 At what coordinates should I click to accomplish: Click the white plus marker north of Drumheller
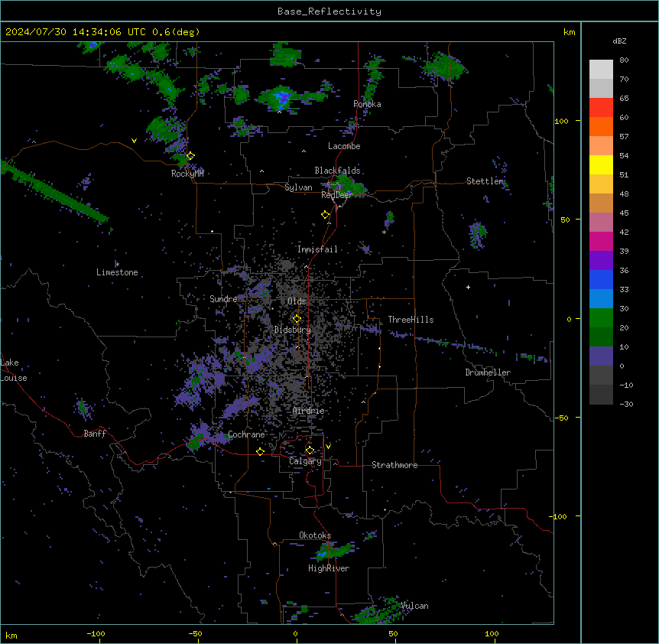pyautogui.click(x=468, y=287)
